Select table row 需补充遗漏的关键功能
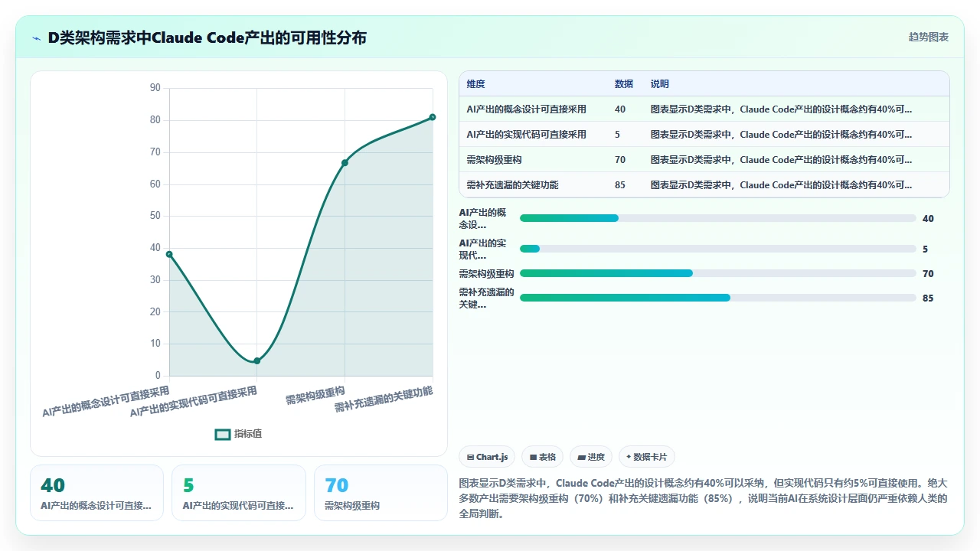The height and width of the screenshot is (551, 980). click(704, 185)
